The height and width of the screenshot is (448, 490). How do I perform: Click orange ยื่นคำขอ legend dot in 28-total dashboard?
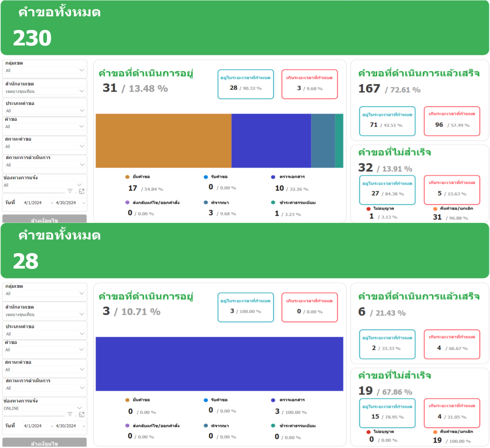coord(127,400)
